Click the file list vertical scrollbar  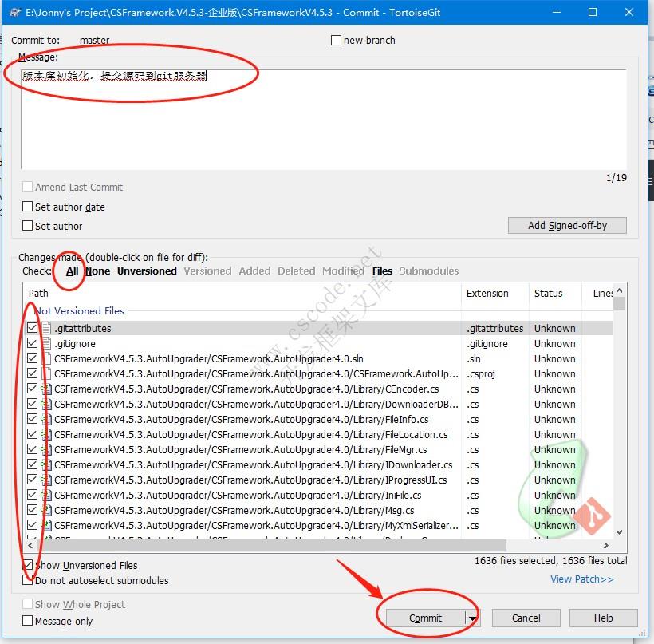(620, 415)
